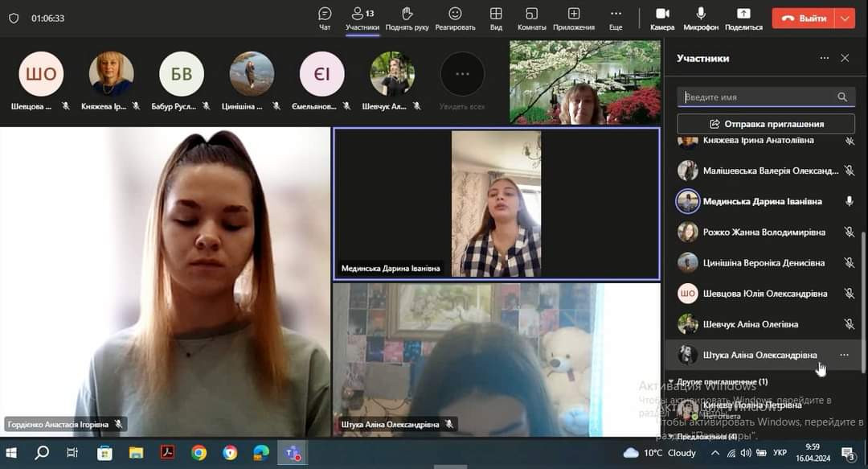Open Adobe Acrobat from taskbar
This screenshot has height=469, width=868.
click(x=167, y=453)
